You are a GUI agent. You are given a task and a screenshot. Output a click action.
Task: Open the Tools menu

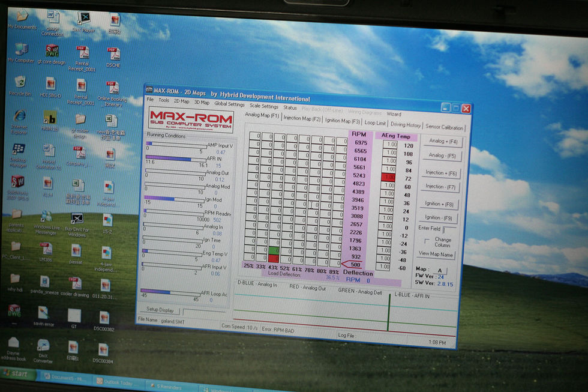163,100
